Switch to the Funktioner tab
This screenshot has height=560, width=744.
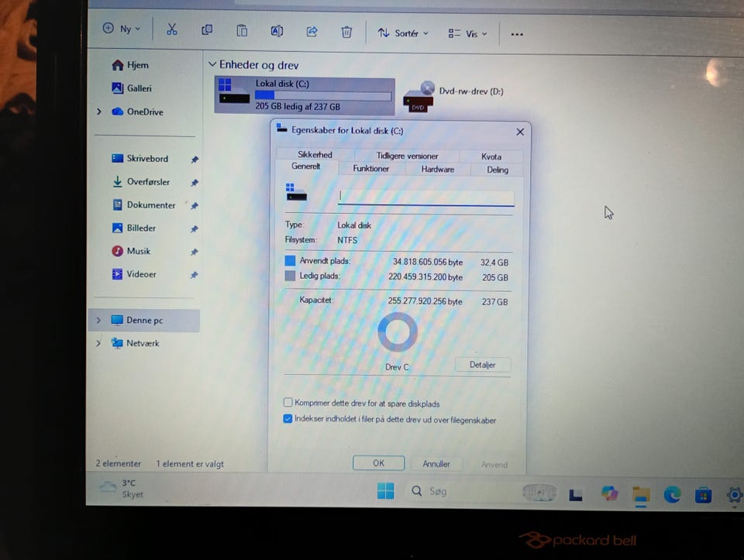pyautogui.click(x=371, y=168)
